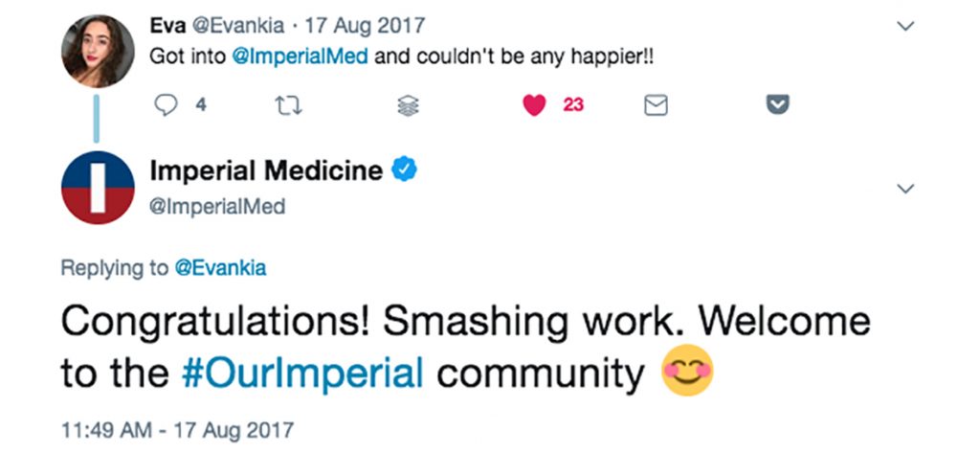Image resolution: width=980 pixels, height=453 pixels.
Task: Send tweet via direct message envelope
Action: click(x=656, y=106)
